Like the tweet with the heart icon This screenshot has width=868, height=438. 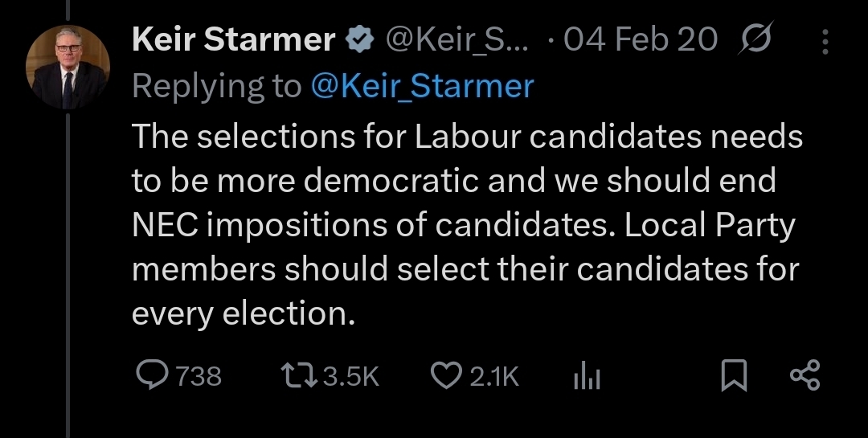coord(446,375)
